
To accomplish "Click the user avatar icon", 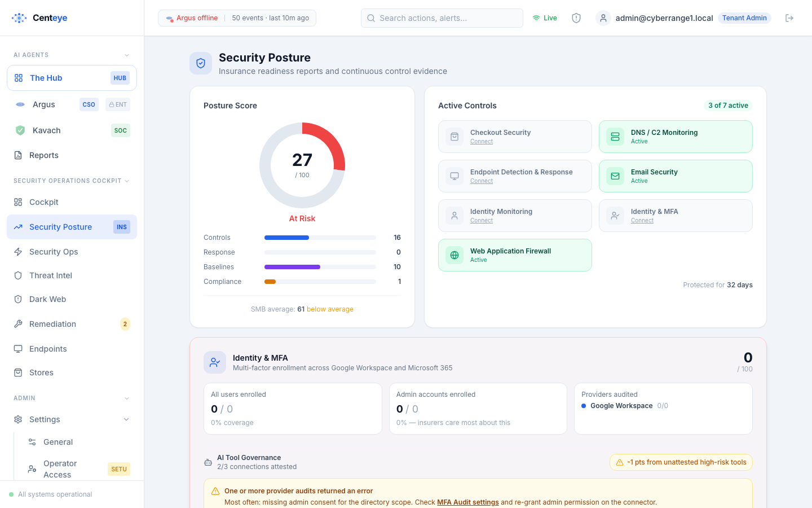I will [603, 18].
